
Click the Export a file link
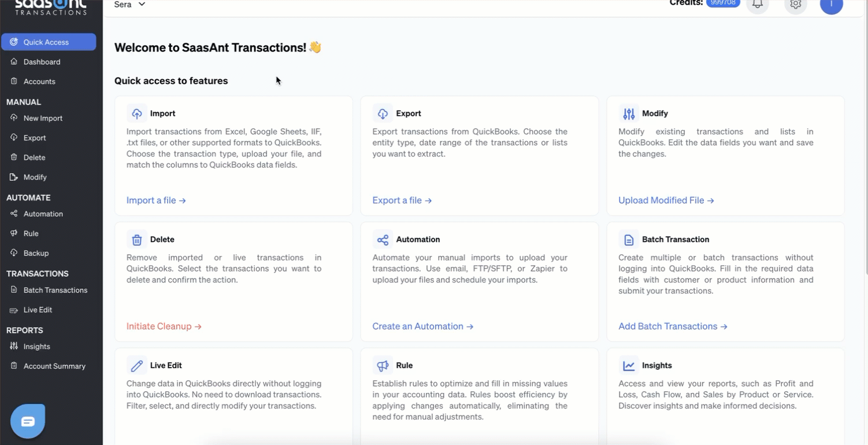tap(402, 201)
